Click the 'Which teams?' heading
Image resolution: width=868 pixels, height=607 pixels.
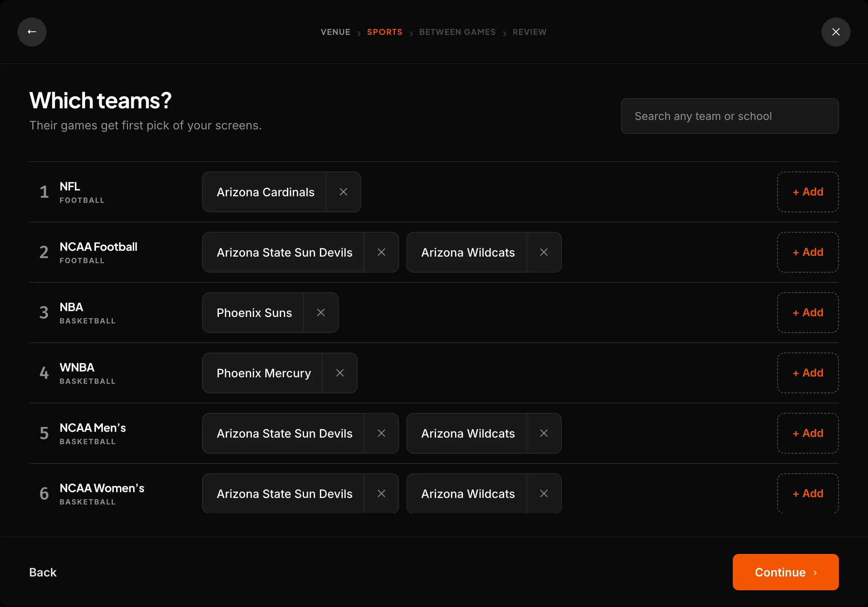point(101,100)
